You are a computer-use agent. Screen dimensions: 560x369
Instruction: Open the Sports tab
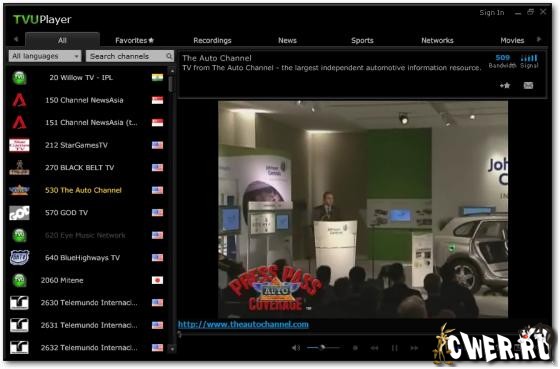pos(362,40)
